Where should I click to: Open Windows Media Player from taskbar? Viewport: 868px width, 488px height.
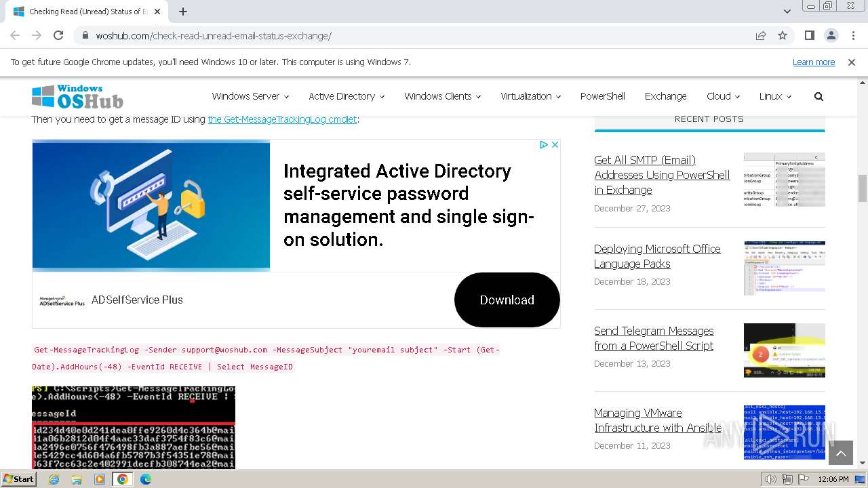[100, 479]
